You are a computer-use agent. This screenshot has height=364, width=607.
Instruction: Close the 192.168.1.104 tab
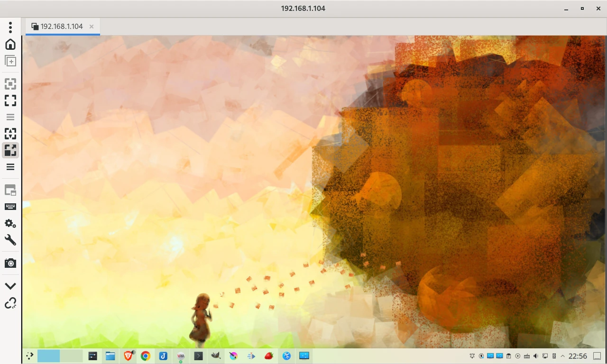pyautogui.click(x=92, y=27)
